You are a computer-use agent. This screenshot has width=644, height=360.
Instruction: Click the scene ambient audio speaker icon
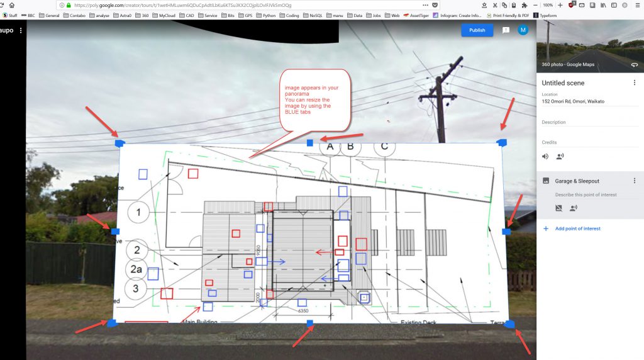[545, 156]
